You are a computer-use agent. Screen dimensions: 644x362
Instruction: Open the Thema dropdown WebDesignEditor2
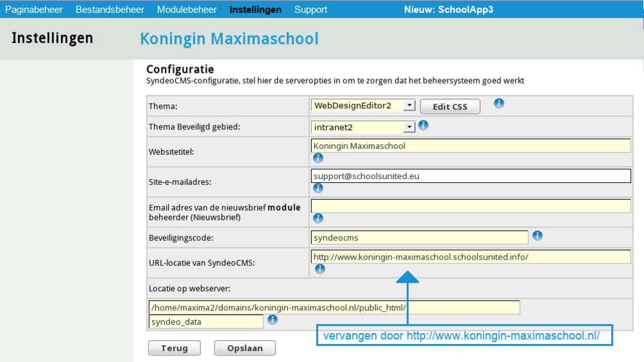[x=363, y=106]
